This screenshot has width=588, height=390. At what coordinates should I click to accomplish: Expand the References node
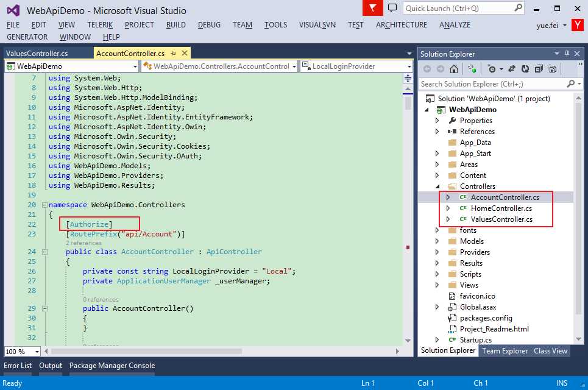point(437,131)
